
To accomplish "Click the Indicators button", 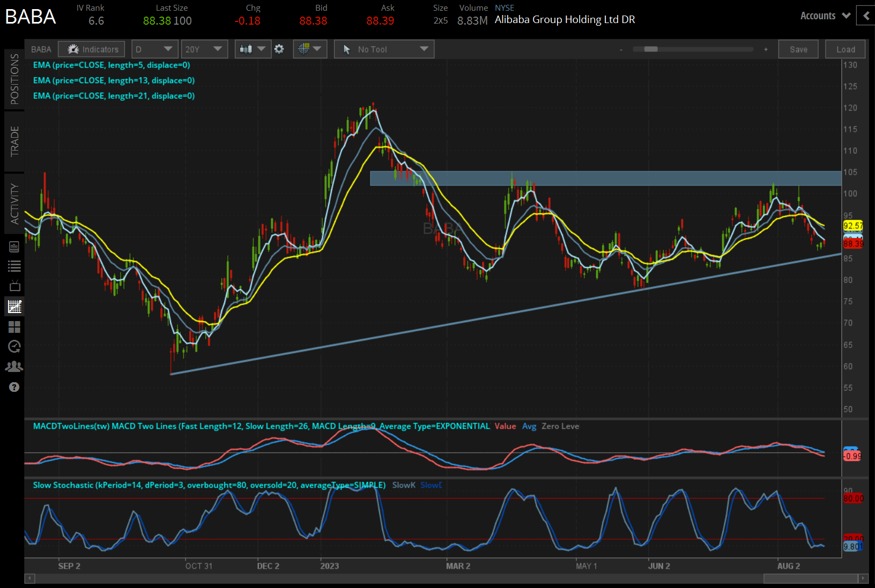I will (92, 49).
